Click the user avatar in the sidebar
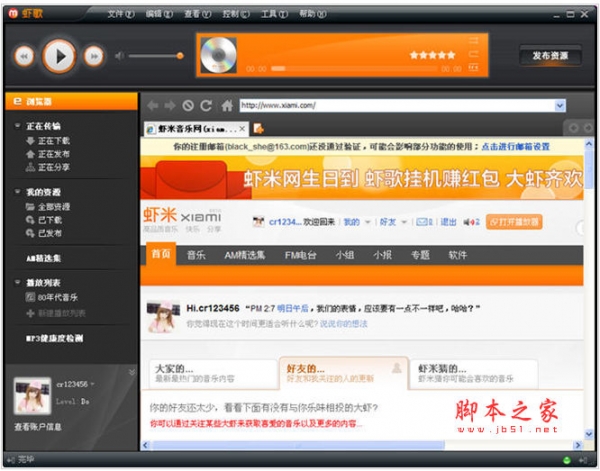600x471 pixels. point(33,396)
